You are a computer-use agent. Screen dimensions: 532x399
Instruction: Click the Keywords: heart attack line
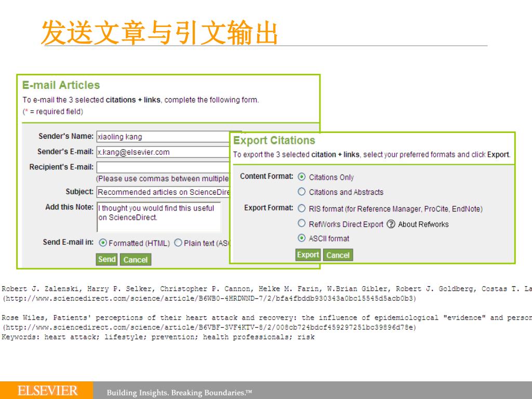click(158, 337)
